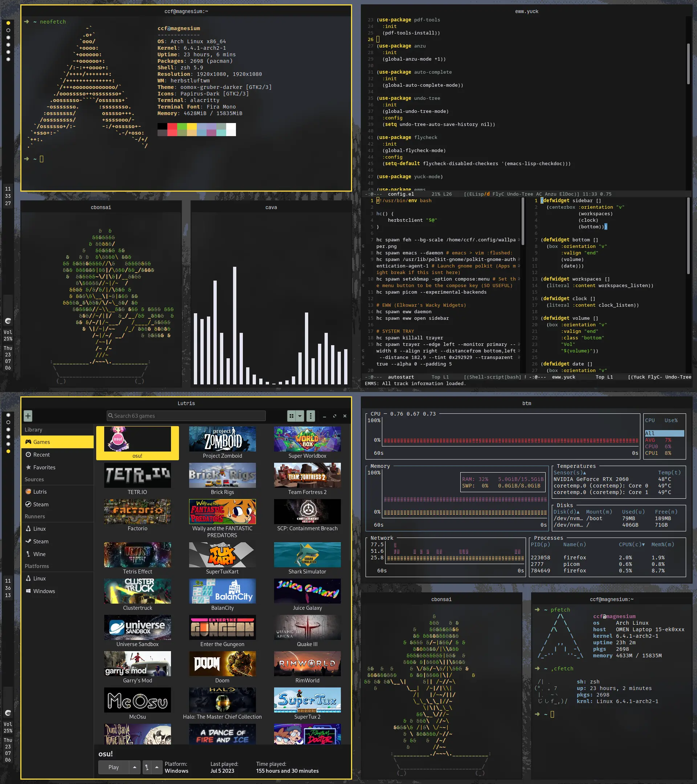Click the Search 63 games field
The height and width of the screenshot is (784, 697).
coord(186,416)
